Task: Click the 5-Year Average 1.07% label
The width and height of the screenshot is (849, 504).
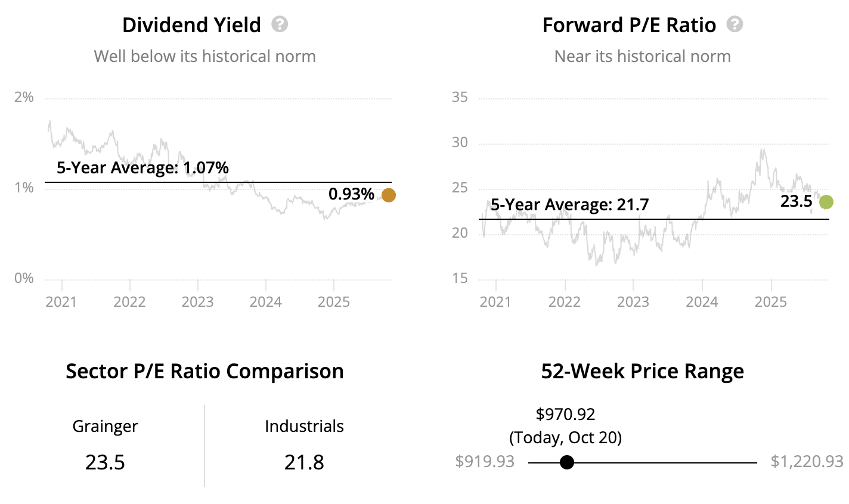Action: tap(142, 168)
